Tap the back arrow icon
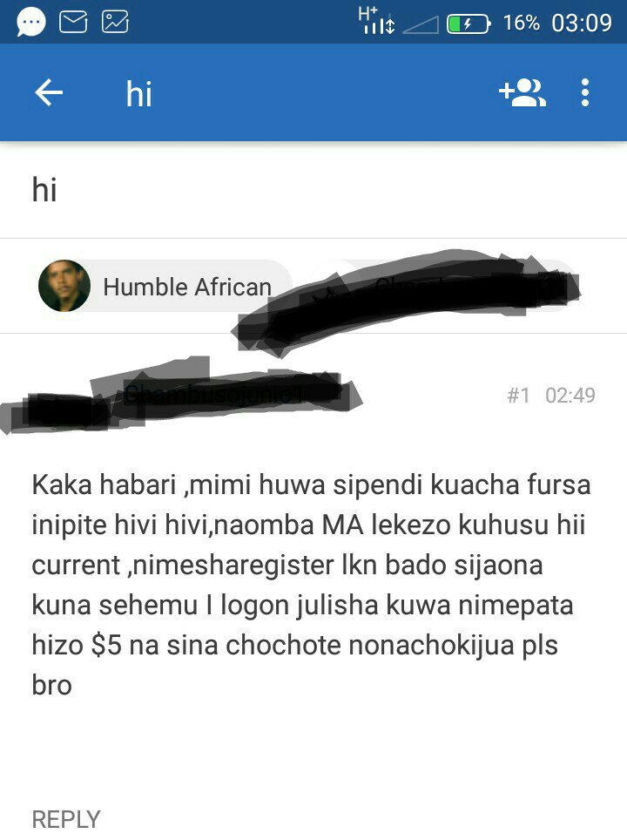The image size is (627, 840). point(49,92)
